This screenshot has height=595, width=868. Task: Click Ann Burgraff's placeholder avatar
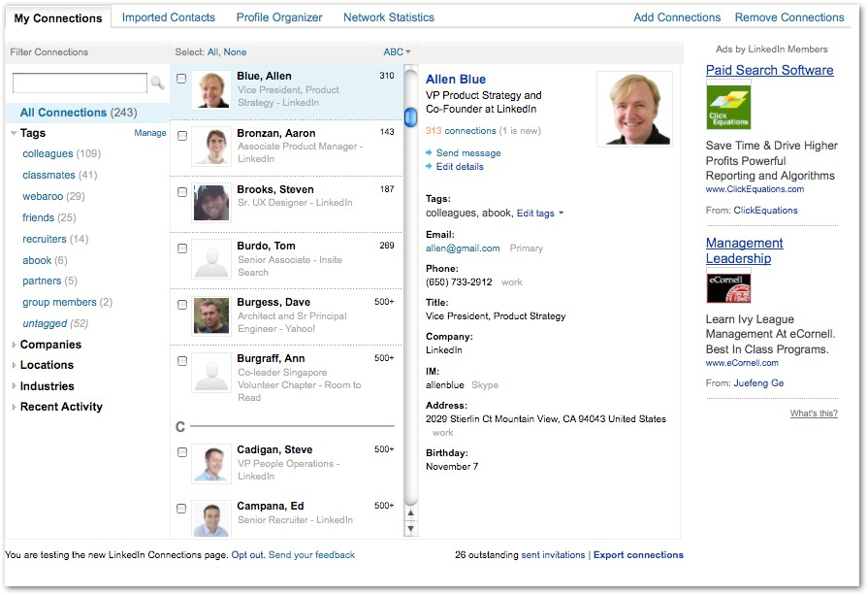click(x=211, y=373)
